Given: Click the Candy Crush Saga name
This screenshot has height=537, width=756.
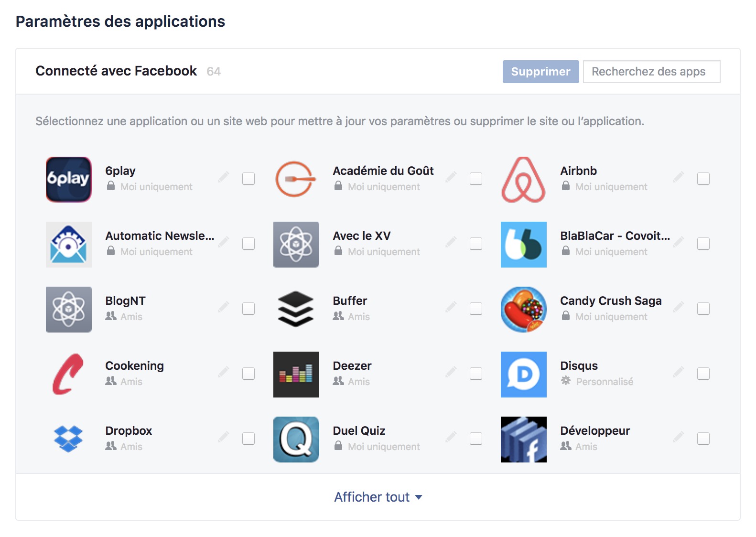Looking at the screenshot, I should click(611, 301).
